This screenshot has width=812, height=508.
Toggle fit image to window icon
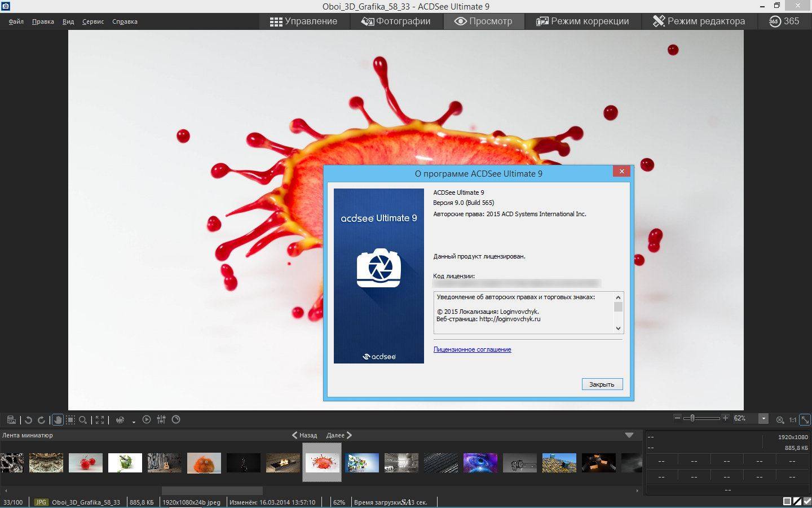coord(805,419)
